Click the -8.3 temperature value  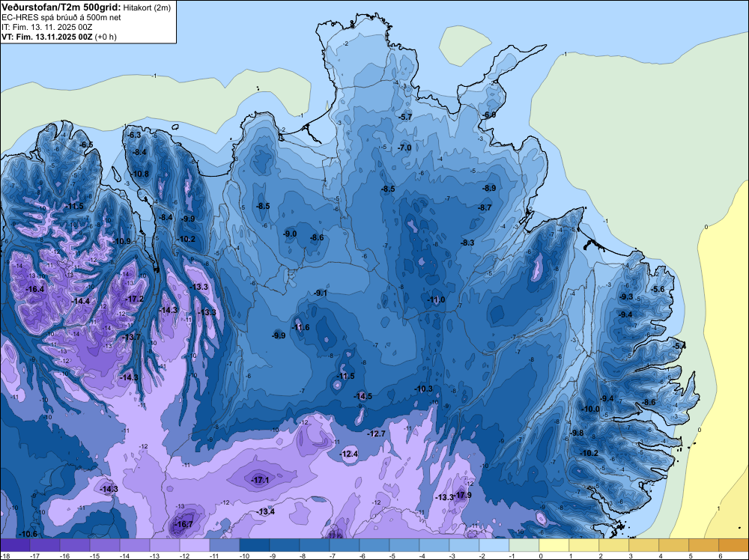click(467, 243)
